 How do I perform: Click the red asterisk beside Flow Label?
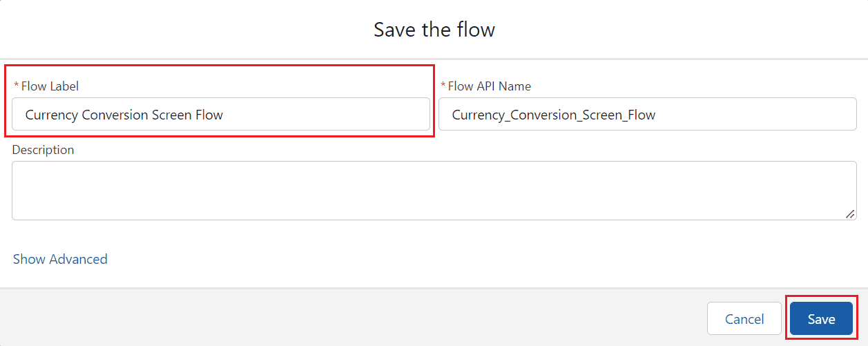[x=17, y=85]
